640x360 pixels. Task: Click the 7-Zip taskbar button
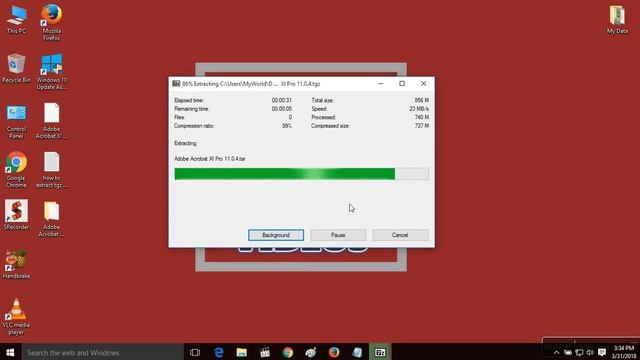point(380,352)
